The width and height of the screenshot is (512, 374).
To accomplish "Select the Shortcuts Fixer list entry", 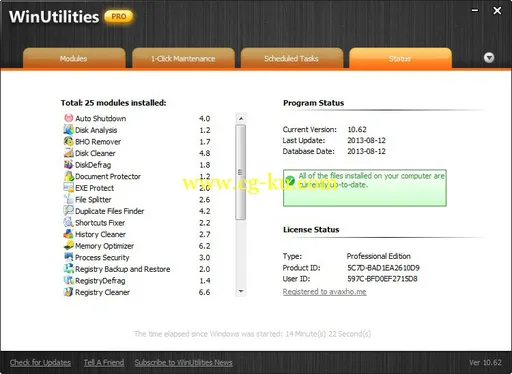I will (x=137, y=223).
